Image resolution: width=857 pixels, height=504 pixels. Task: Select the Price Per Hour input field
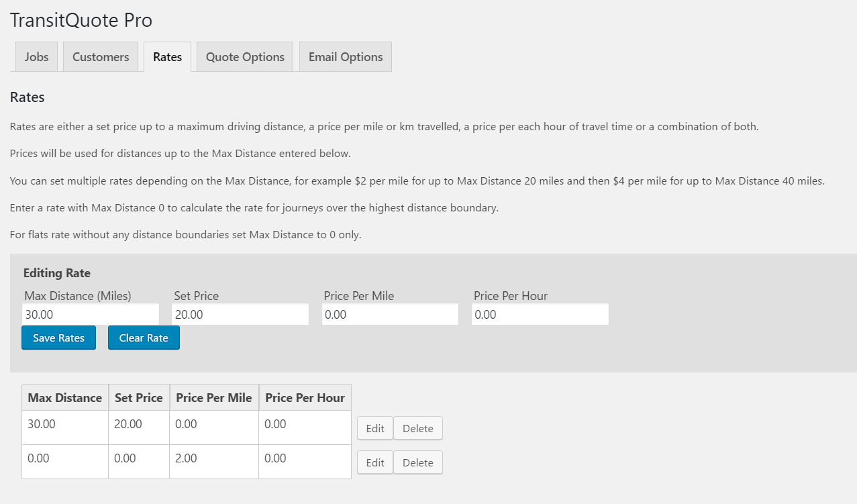click(x=540, y=314)
